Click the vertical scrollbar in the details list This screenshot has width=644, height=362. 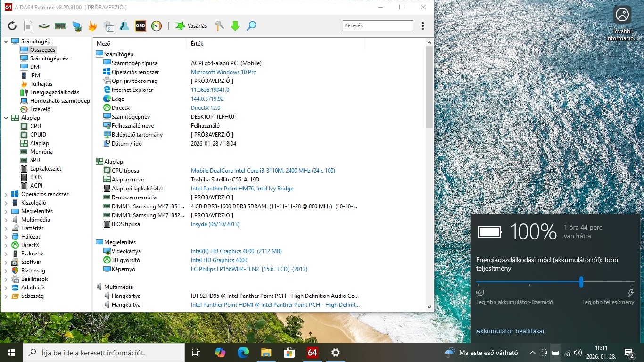(x=429, y=87)
